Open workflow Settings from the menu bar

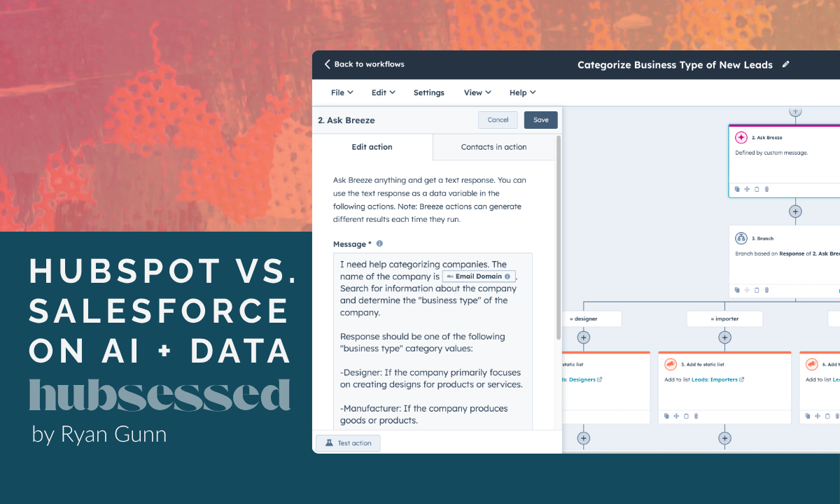428,92
